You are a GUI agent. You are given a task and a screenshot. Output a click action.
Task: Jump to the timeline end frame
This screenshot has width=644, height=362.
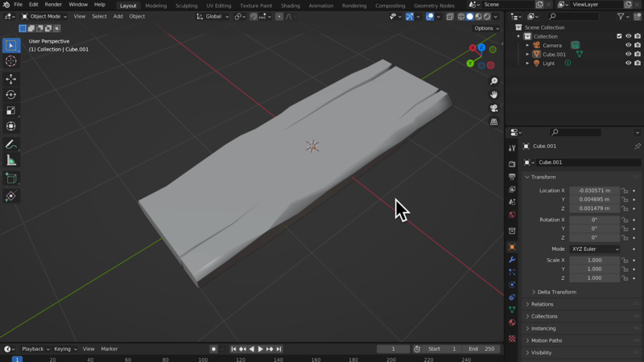(x=279, y=349)
